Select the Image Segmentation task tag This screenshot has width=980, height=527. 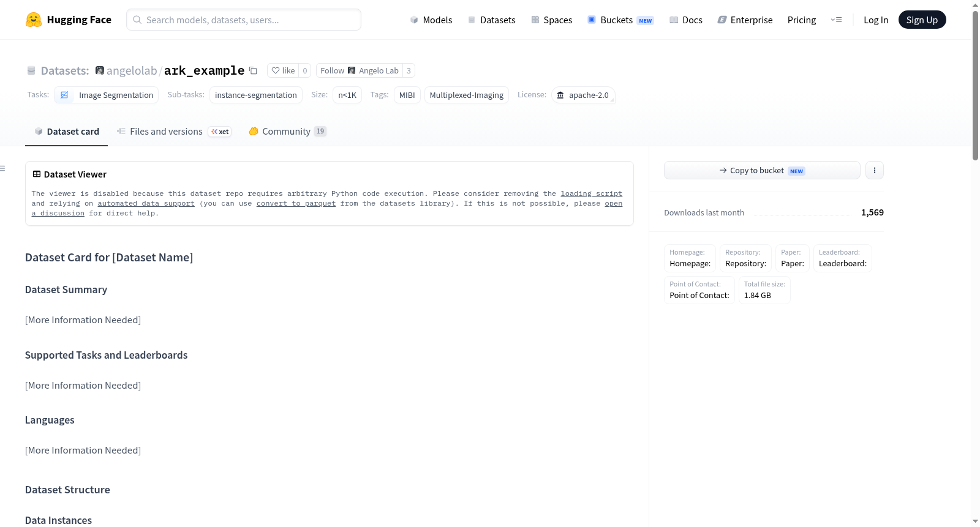click(x=107, y=95)
